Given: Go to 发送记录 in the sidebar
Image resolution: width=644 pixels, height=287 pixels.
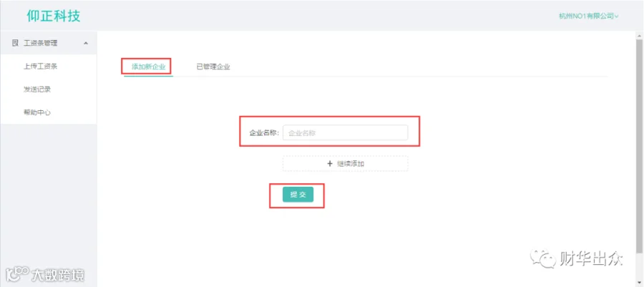Looking at the screenshot, I should coord(37,89).
